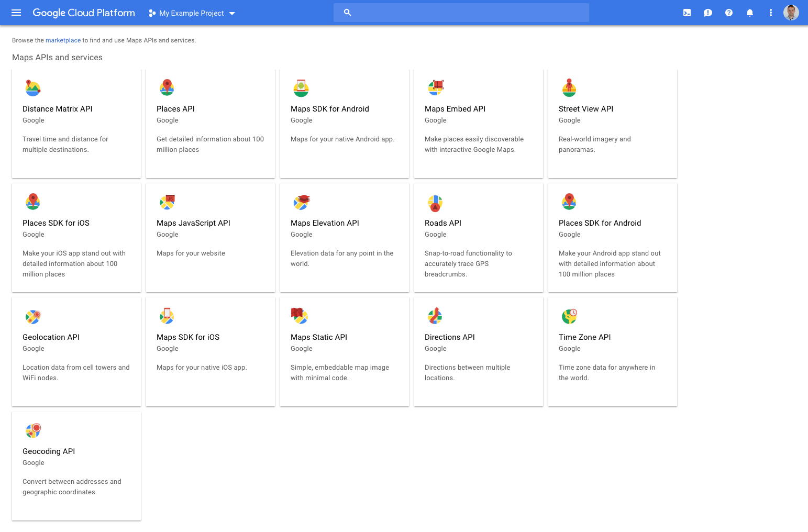Viewport: 808px width, 532px height.
Task: Open the Maps Static API title
Action: tap(319, 337)
